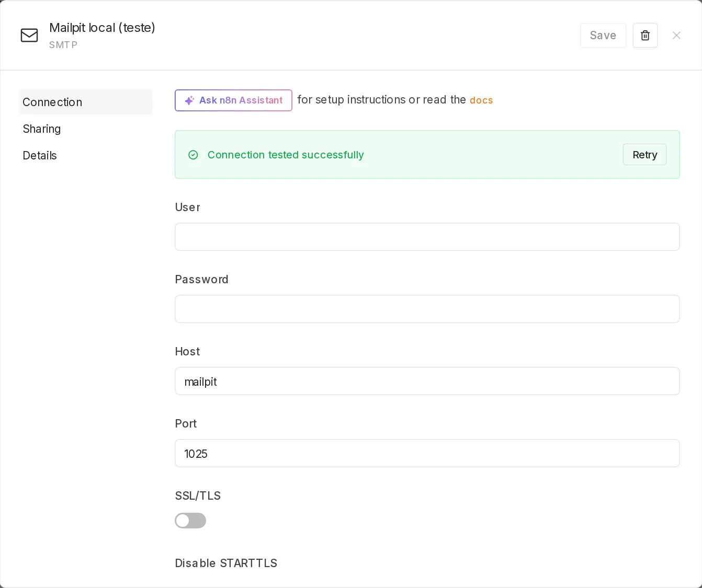Delete credential using trash icon

click(645, 35)
